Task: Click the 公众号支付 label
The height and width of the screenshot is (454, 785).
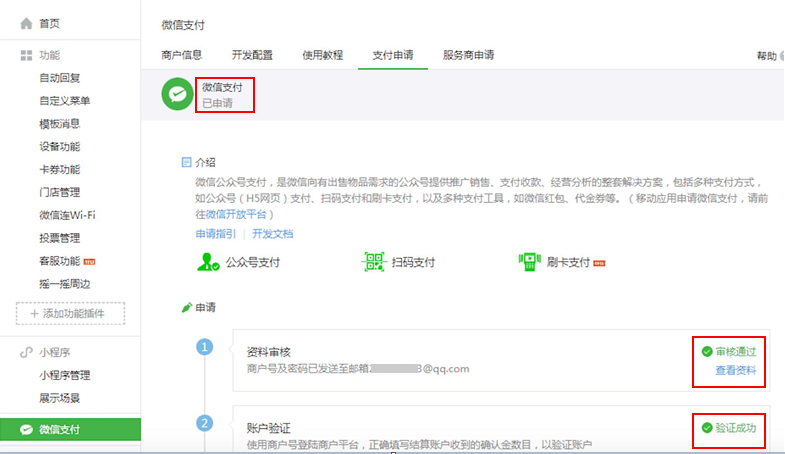Action: [253, 262]
